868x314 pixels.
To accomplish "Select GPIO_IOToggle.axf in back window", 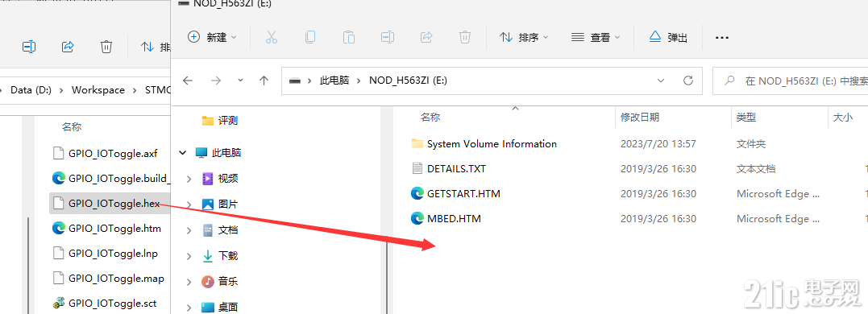I will point(113,154).
